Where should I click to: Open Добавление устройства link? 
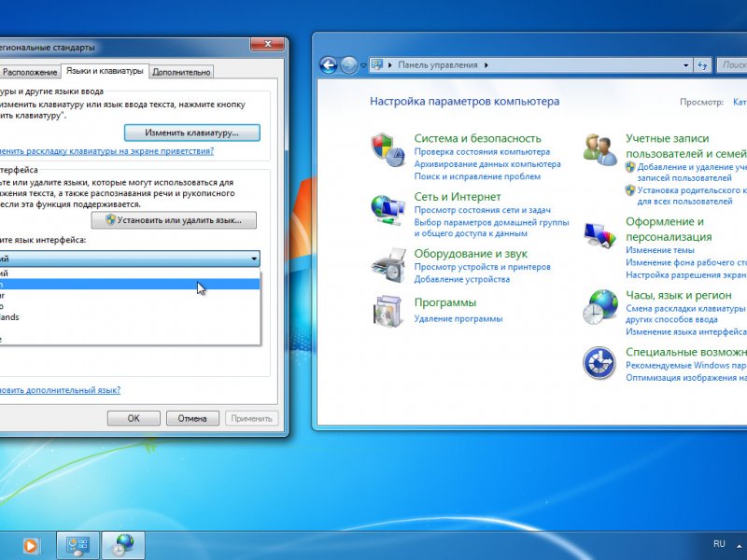point(461,279)
